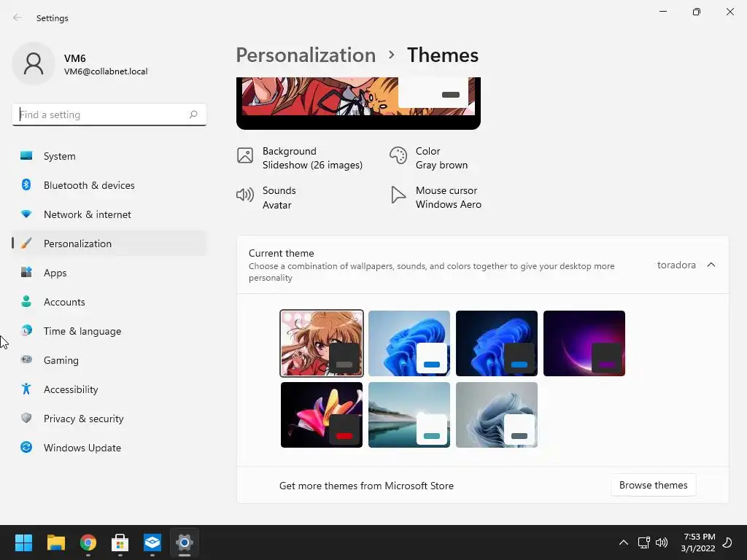The height and width of the screenshot is (560, 747).
Task: Select the toradora anime theme thumbnail
Action: point(322,343)
